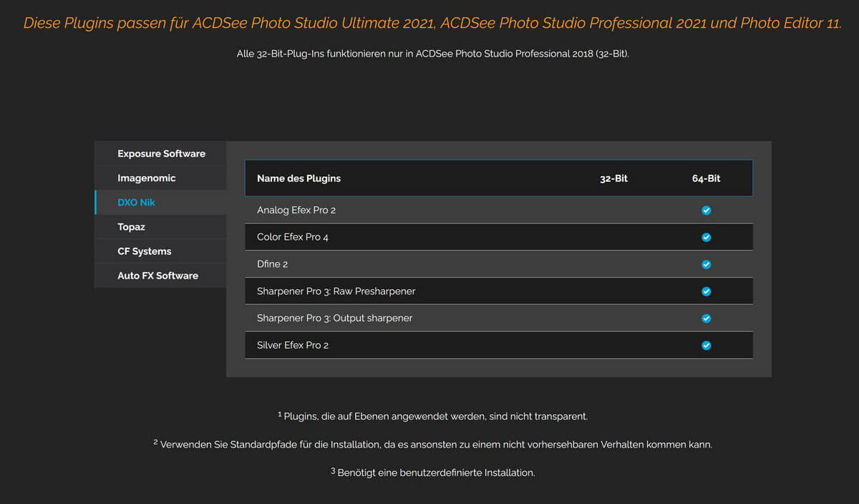Select the Silver Efex Pro 2 row name
The width and height of the screenshot is (859, 504).
point(293,345)
